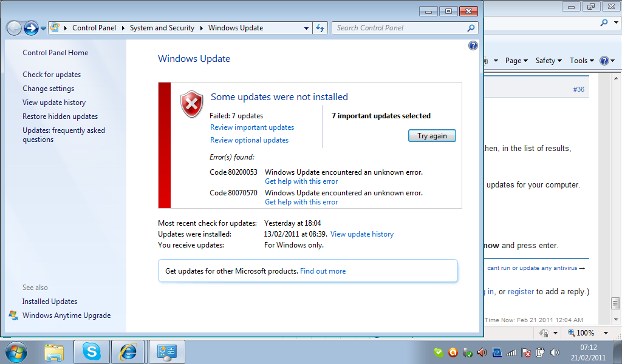The image size is (622, 364).
Task: Switch to Internet Explorer taskbar button
Action: coord(128,352)
